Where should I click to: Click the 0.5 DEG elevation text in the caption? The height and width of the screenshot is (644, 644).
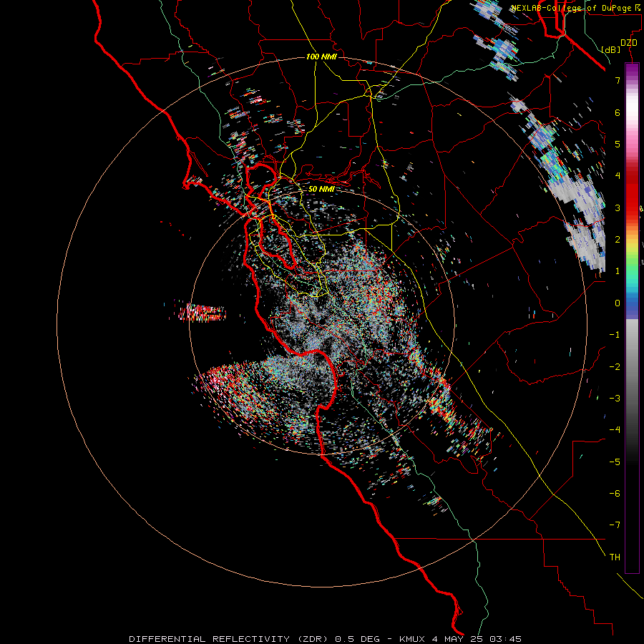358,639
